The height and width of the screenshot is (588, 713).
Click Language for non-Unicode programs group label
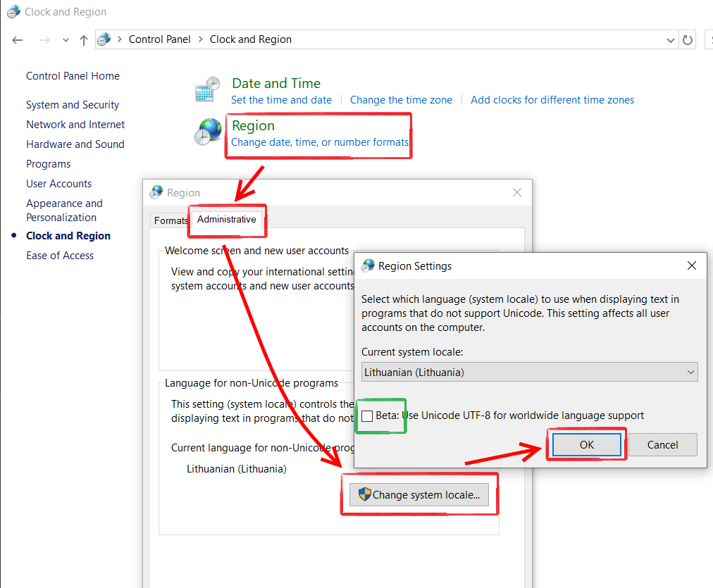pos(252,383)
